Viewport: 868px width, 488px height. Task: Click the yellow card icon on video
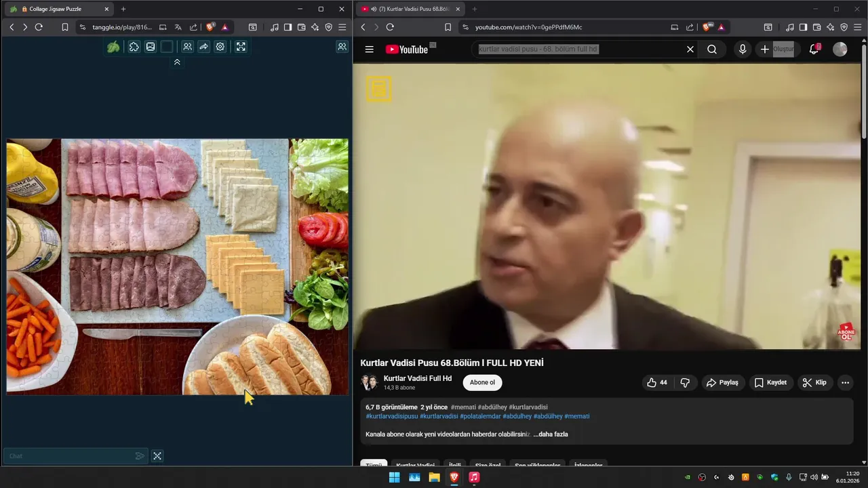pyautogui.click(x=379, y=89)
